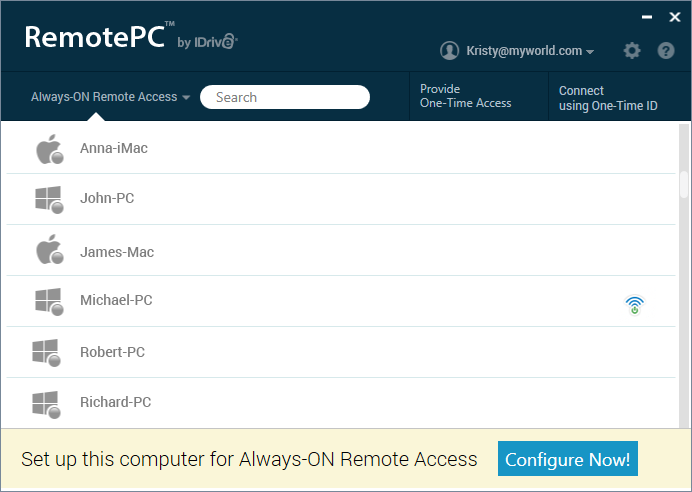Click the Windows icon beside Robert-PC

tap(46, 352)
